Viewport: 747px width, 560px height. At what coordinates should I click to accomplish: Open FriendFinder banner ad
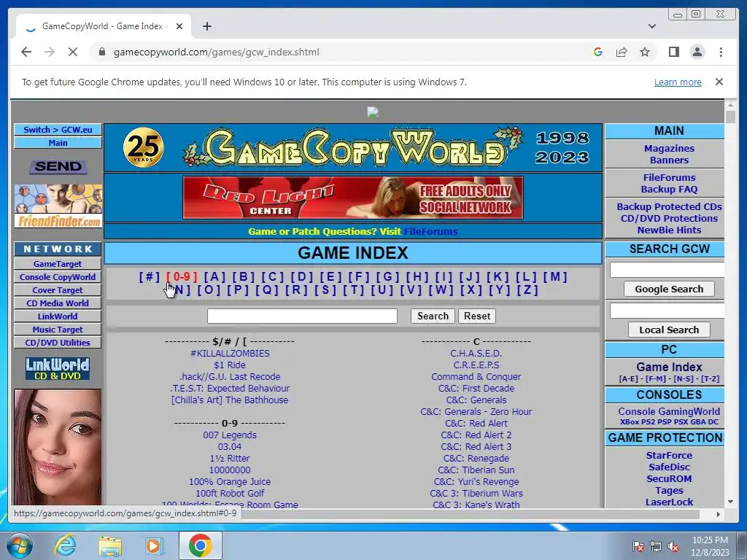click(58, 206)
